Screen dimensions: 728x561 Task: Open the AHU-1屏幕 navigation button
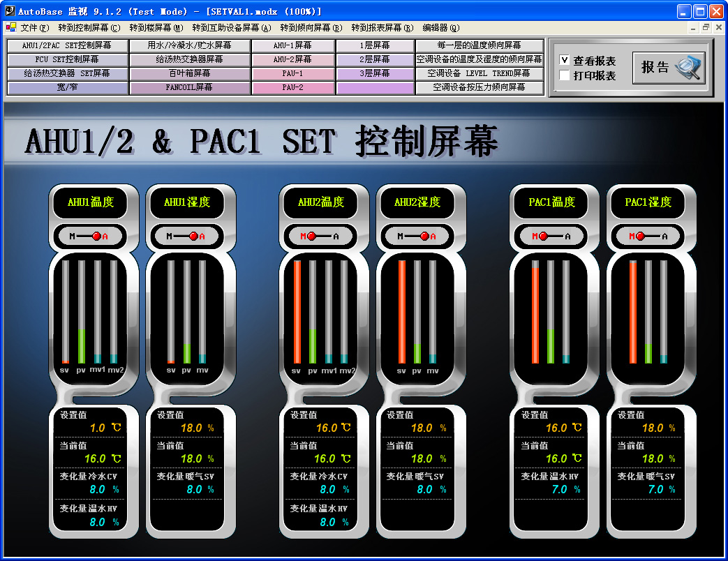click(x=293, y=46)
